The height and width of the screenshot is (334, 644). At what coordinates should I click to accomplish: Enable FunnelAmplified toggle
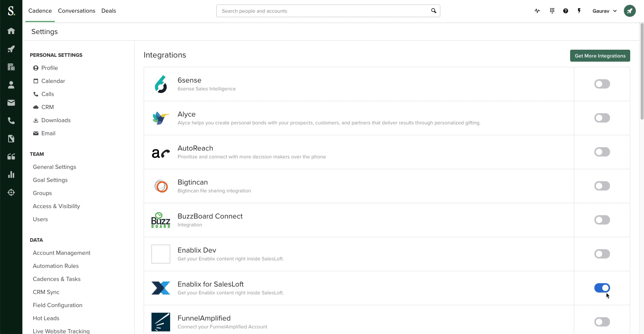coord(602,322)
